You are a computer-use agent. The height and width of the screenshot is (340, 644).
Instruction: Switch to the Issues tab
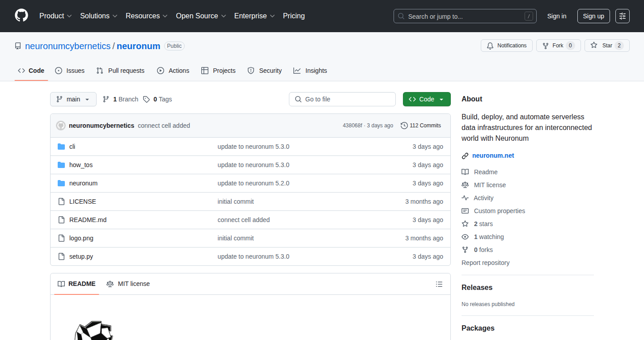[x=70, y=71]
